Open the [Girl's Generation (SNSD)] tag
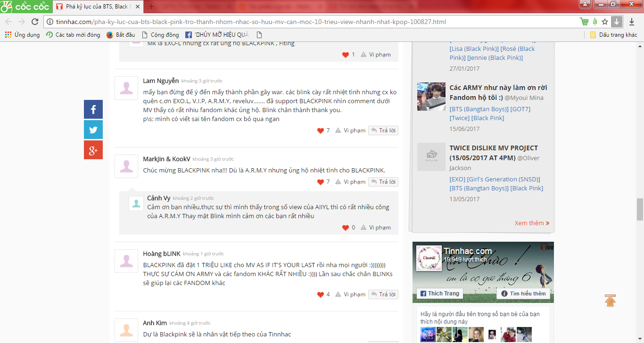 (x=504, y=179)
